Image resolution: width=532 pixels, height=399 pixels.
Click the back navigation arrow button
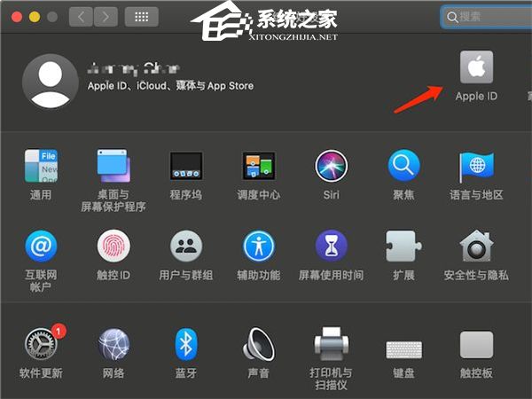pos(81,17)
